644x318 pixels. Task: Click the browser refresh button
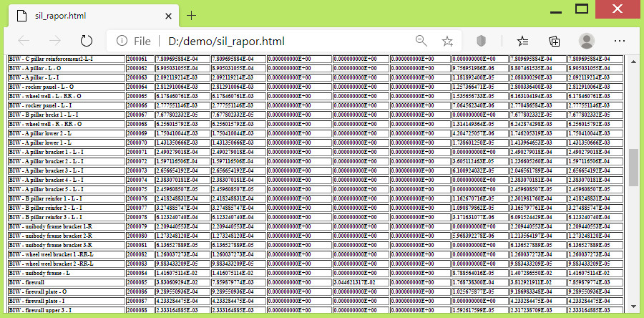pos(87,41)
